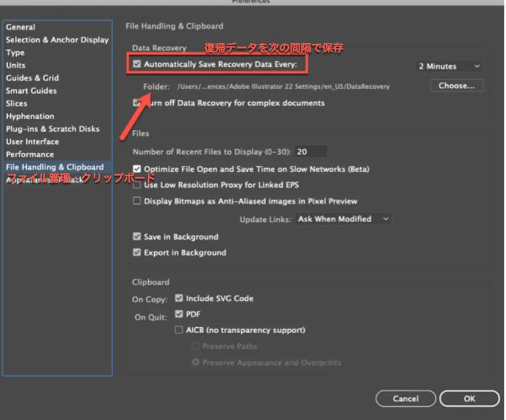Toggle Automatically Save Recovery Data checkbox
The height and width of the screenshot is (420, 506).
click(138, 63)
